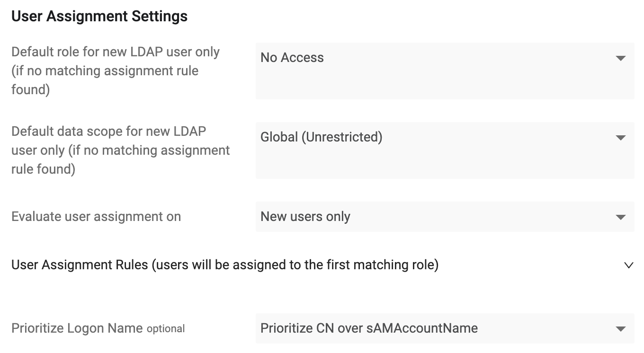Open the Prioritize Logon Name dropdown
644x353 pixels.
point(445,328)
